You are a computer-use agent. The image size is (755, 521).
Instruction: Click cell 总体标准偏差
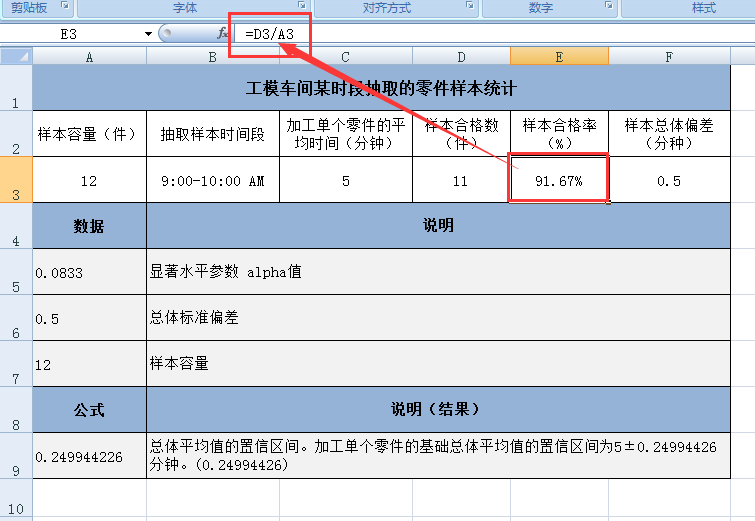(x=438, y=318)
